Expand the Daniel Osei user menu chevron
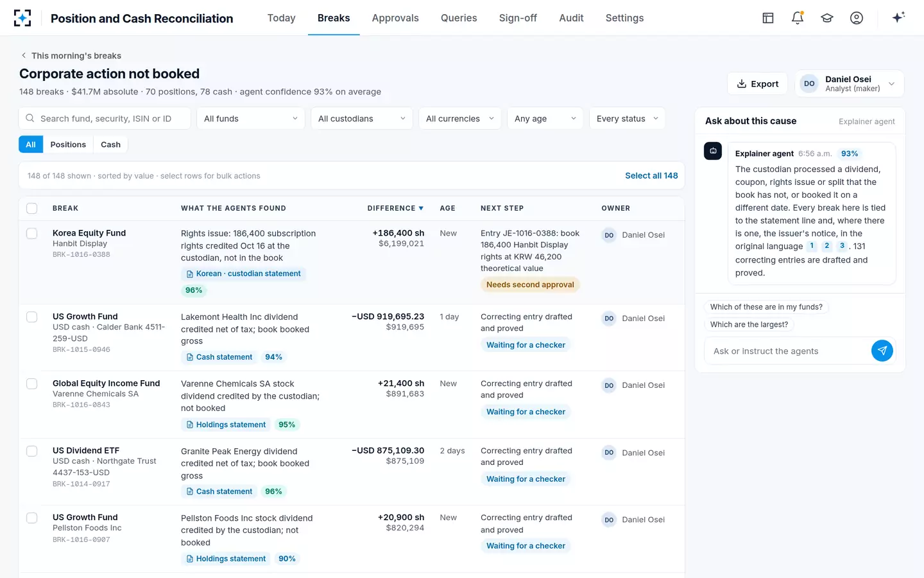This screenshot has width=924, height=578. point(891,84)
